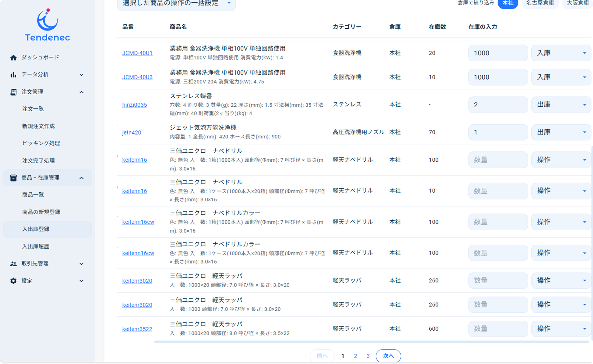Open 入出庫履歴 in the sidebar
The image size is (593, 364).
[x=36, y=246]
